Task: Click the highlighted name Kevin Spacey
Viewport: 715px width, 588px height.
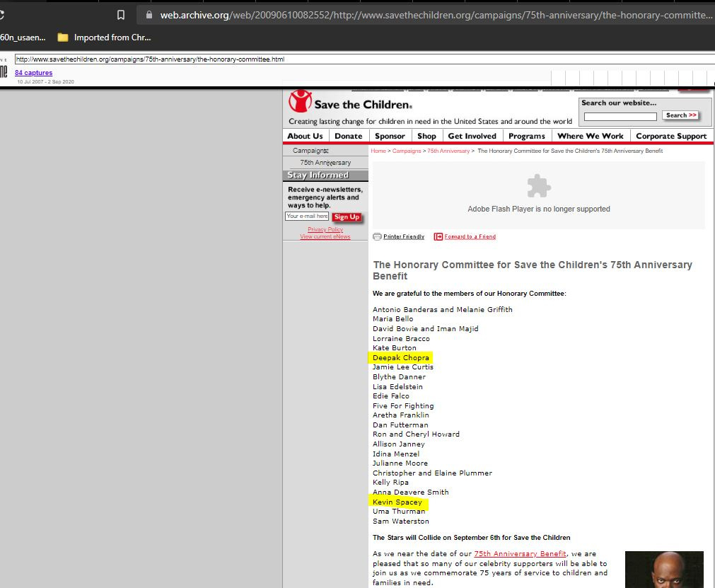Action: 397,502
